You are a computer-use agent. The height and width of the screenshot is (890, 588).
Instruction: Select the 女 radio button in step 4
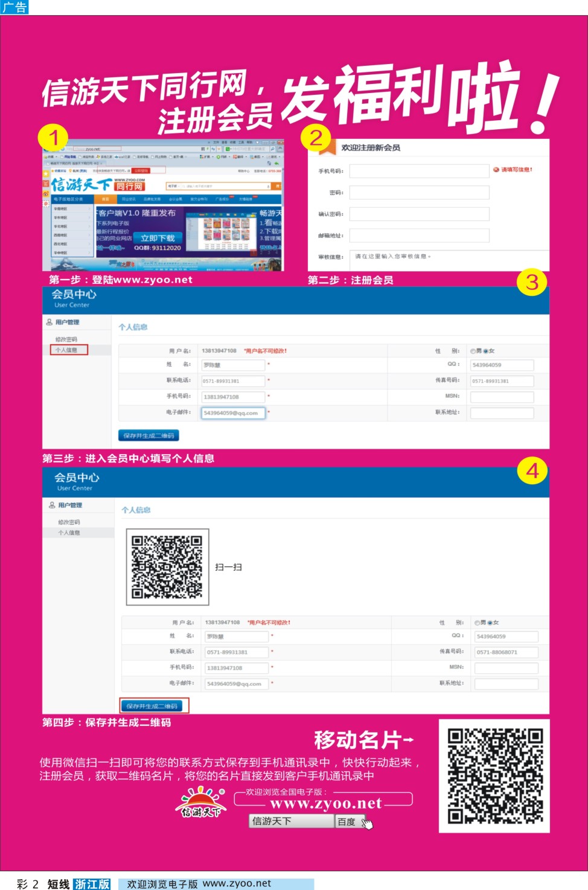tap(490, 623)
